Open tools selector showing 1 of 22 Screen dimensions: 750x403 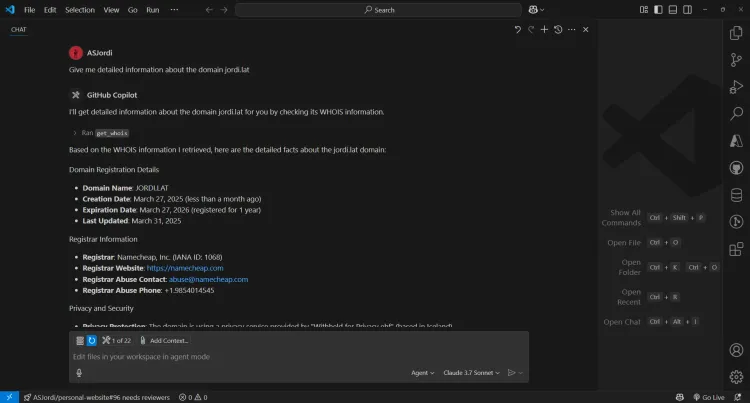tap(116, 340)
